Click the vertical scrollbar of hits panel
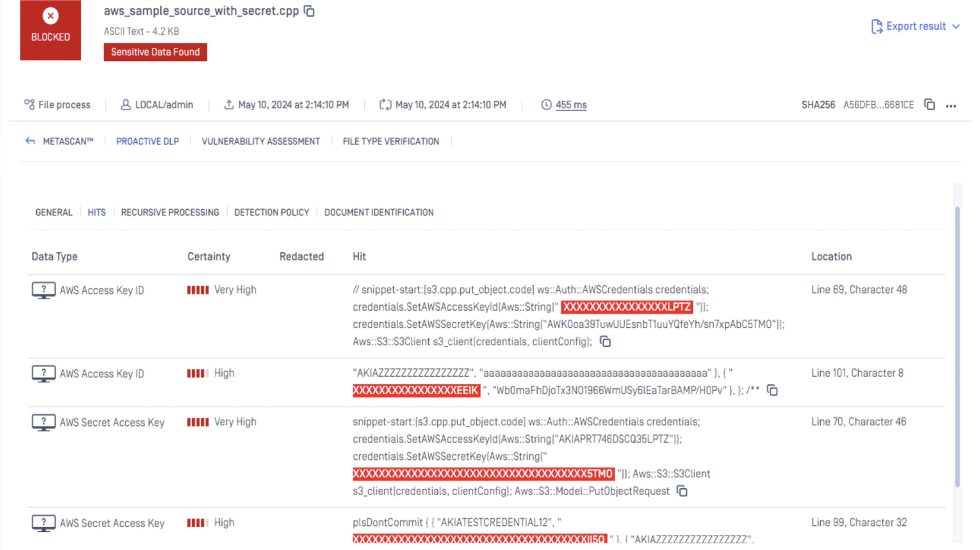Image resolution: width=980 pixels, height=550 pixels. 957,345
